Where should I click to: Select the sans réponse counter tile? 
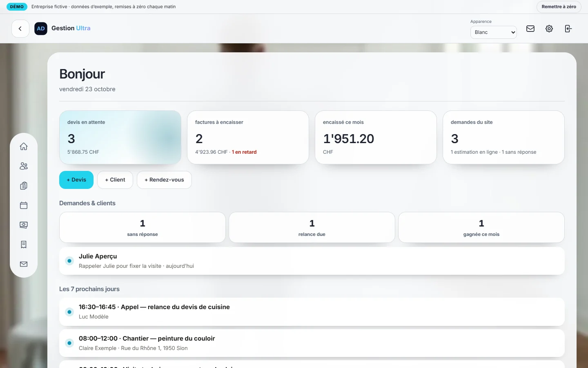click(x=143, y=227)
